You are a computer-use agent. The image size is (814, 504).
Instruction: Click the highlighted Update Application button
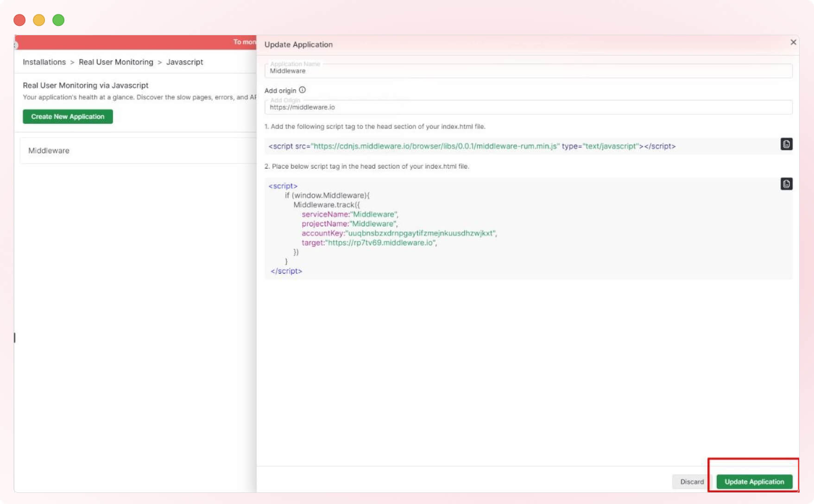[x=754, y=481]
